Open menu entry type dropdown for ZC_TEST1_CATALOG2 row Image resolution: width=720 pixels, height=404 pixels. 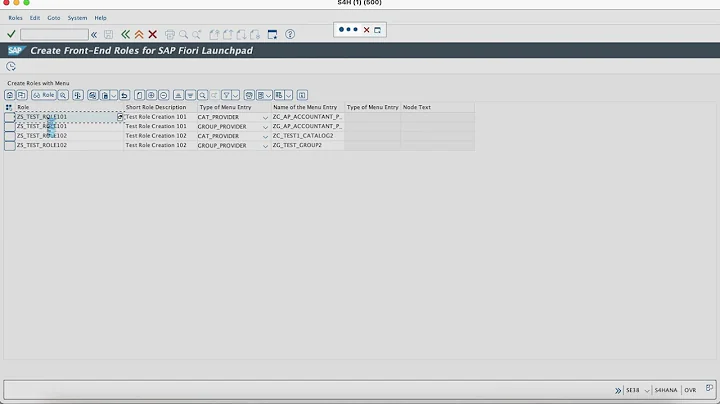(x=265, y=136)
